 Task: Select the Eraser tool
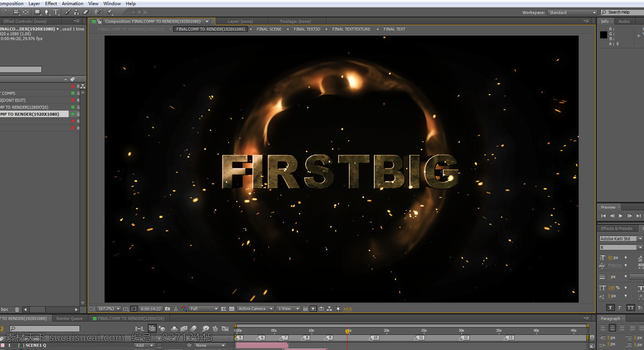coord(85,12)
